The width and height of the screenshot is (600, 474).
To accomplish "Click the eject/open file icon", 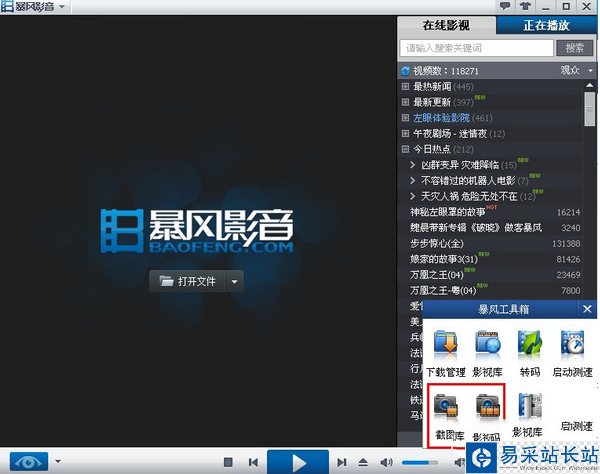I will coord(363,462).
